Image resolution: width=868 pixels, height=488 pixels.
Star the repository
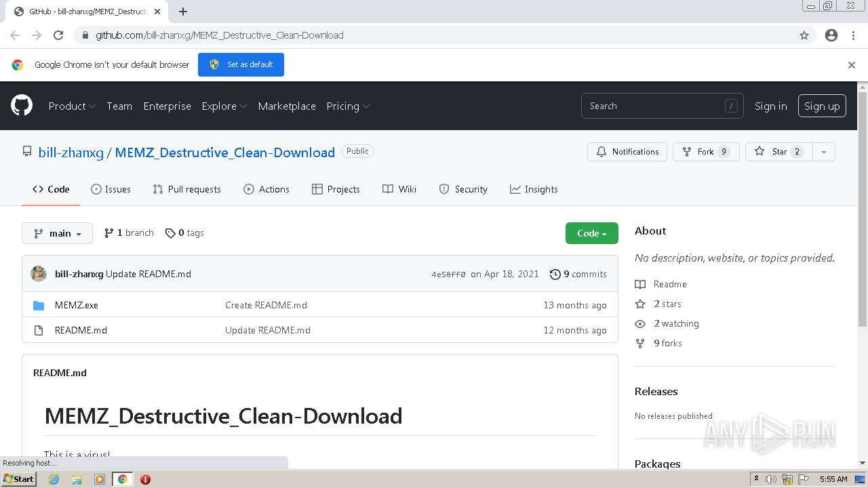[779, 152]
